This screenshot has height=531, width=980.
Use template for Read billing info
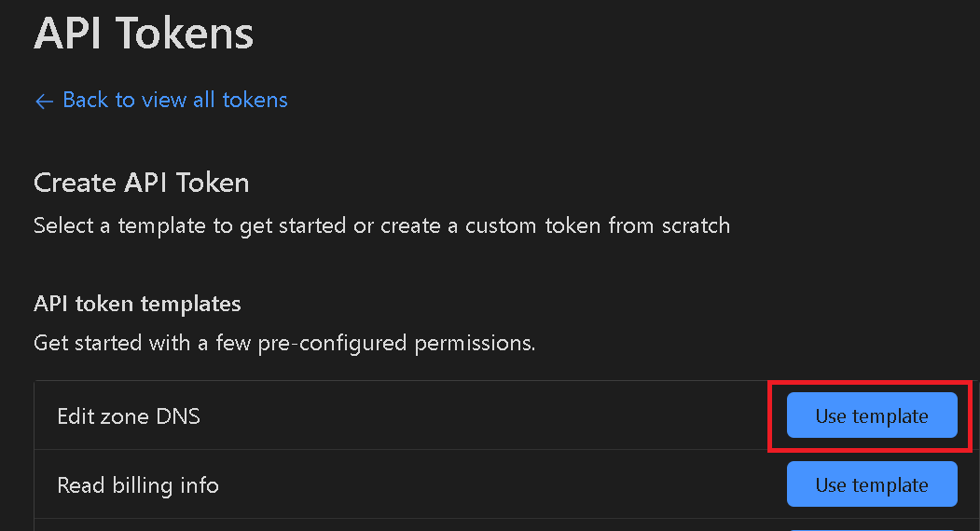pos(871,484)
